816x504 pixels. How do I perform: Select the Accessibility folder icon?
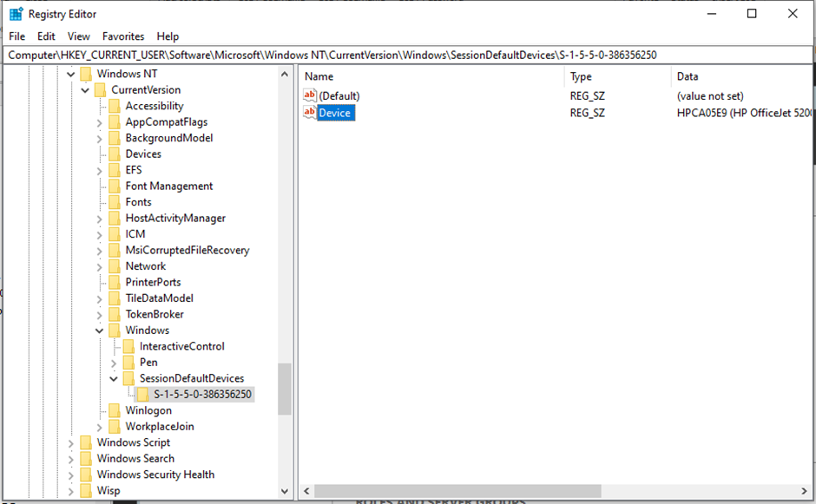pyautogui.click(x=115, y=106)
